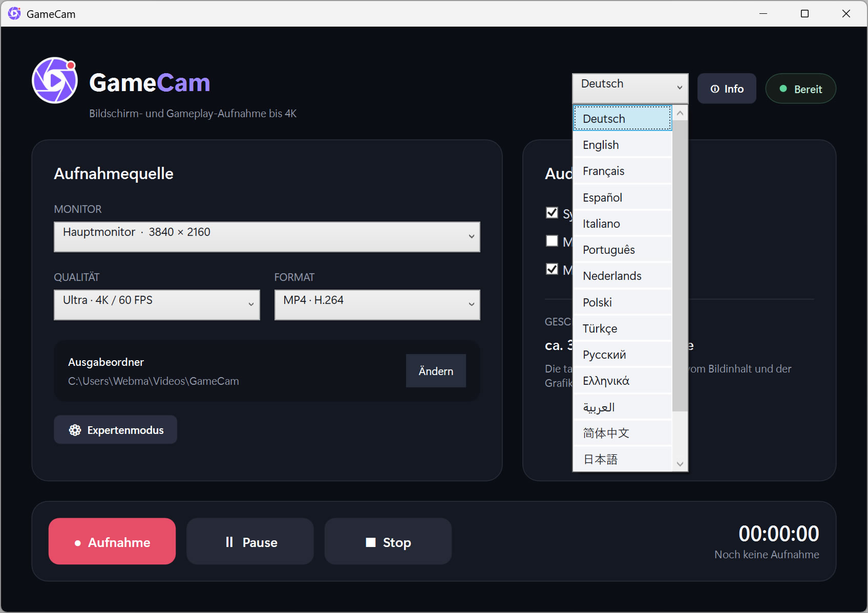The image size is (868, 613).
Task: Toggle the third checked audio checkbox
Action: (552, 269)
